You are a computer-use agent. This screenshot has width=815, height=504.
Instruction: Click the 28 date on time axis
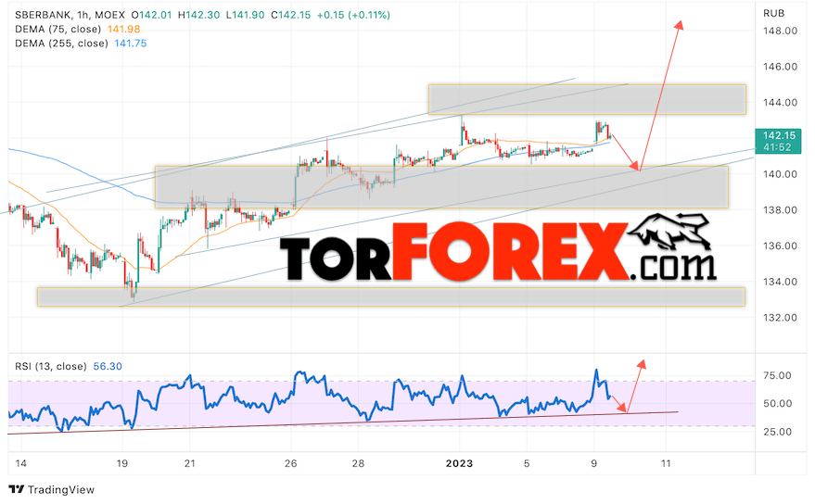click(x=358, y=463)
